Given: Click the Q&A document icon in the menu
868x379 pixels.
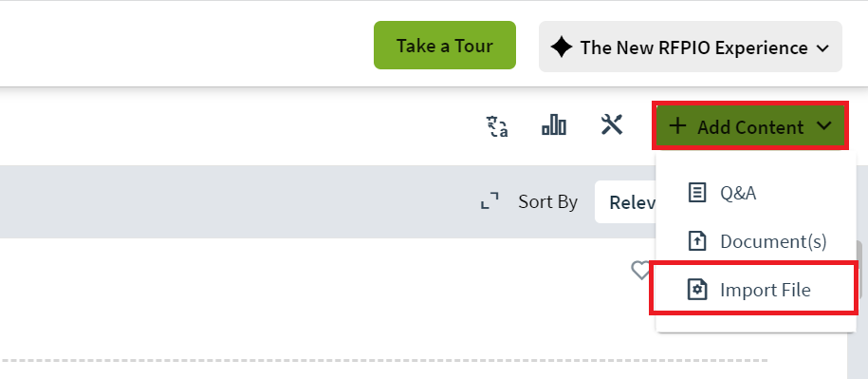Looking at the screenshot, I should 697,193.
